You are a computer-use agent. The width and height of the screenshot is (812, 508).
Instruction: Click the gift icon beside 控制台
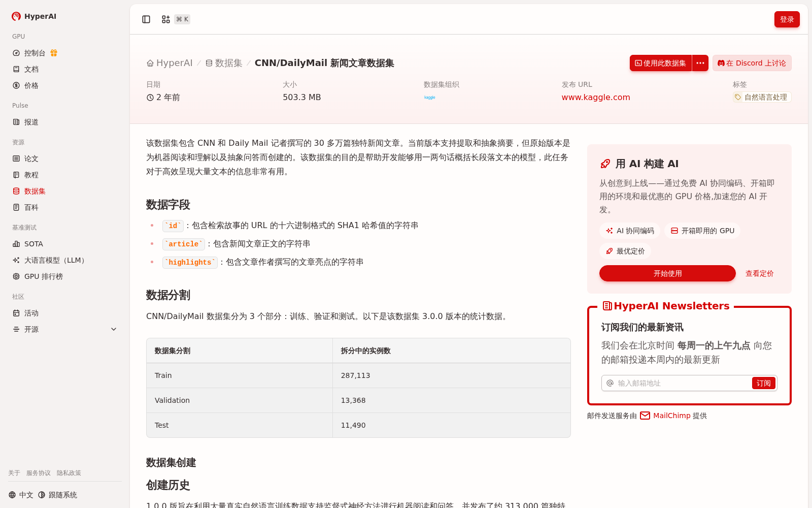point(54,53)
